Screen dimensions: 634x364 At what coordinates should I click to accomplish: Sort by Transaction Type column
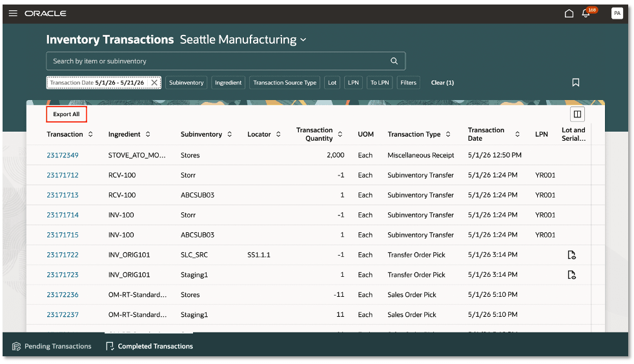point(448,134)
